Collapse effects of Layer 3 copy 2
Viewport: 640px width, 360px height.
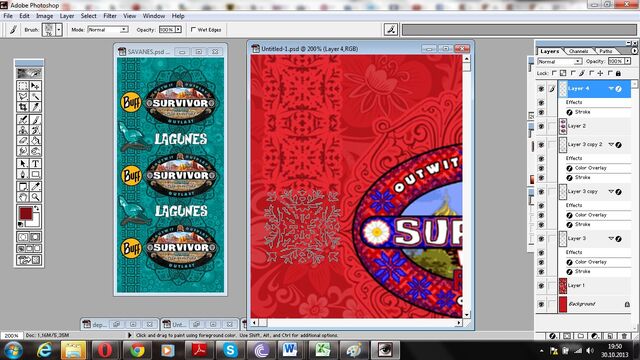(611, 144)
